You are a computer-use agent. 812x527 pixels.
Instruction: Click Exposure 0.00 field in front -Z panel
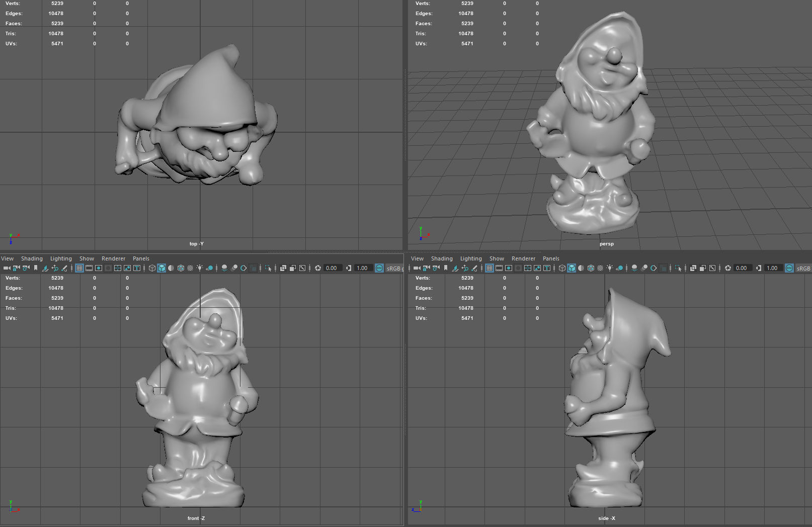333,268
